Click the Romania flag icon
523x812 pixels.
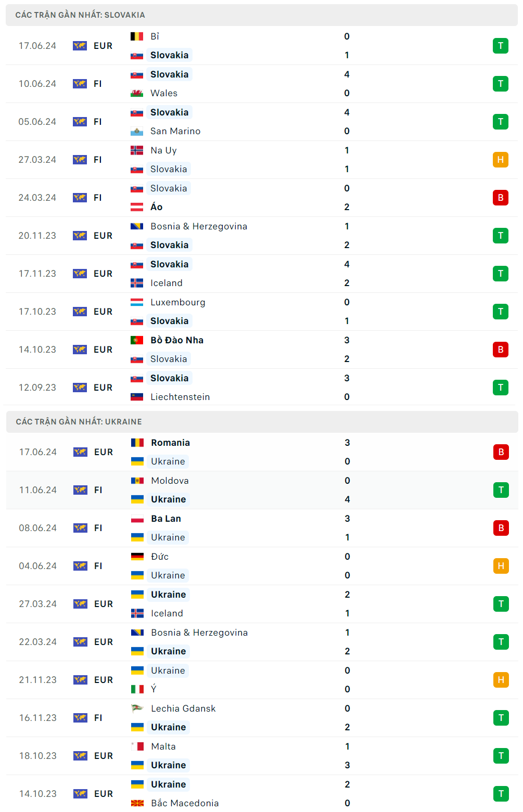pos(137,443)
